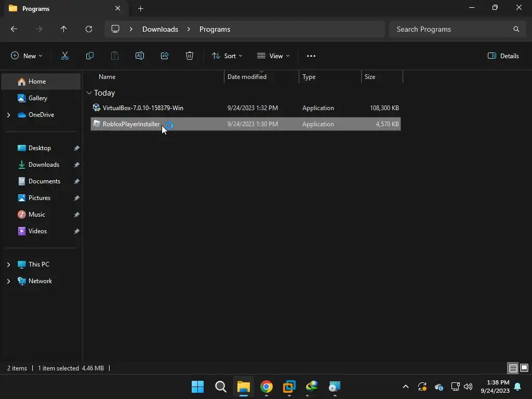The height and width of the screenshot is (399, 532).
Task: Open Windows Start menu
Action: tap(197, 387)
